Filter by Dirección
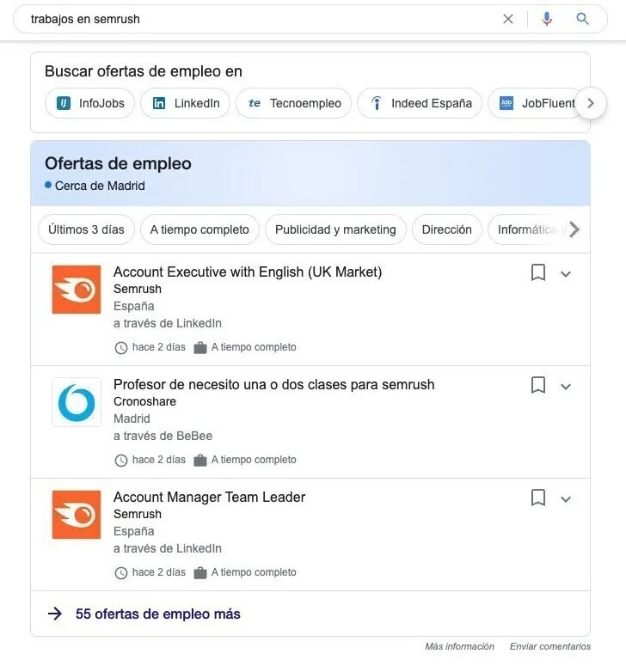 (447, 229)
